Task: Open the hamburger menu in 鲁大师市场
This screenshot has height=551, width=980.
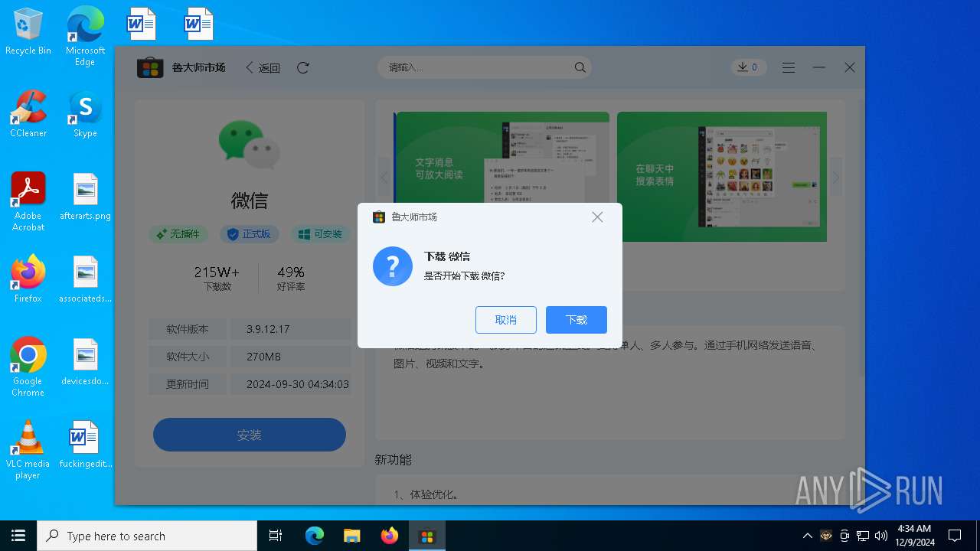Action: [789, 68]
